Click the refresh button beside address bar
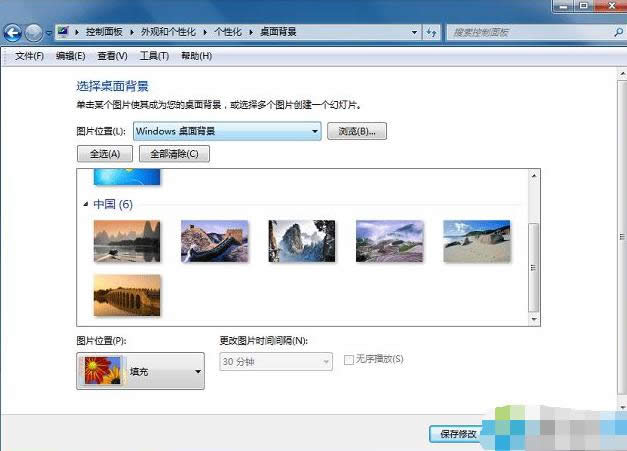The height and width of the screenshot is (451, 627). tap(431, 32)
